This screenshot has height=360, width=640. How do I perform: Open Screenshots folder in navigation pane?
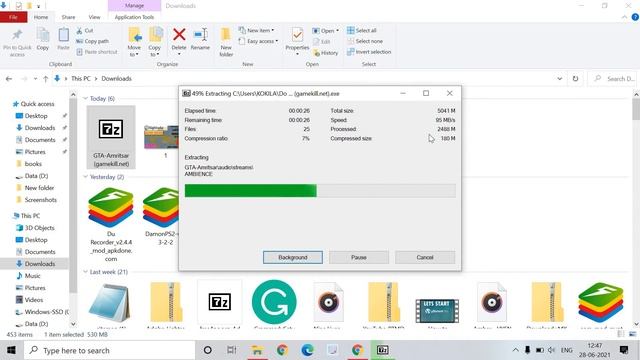pos(36,200)
